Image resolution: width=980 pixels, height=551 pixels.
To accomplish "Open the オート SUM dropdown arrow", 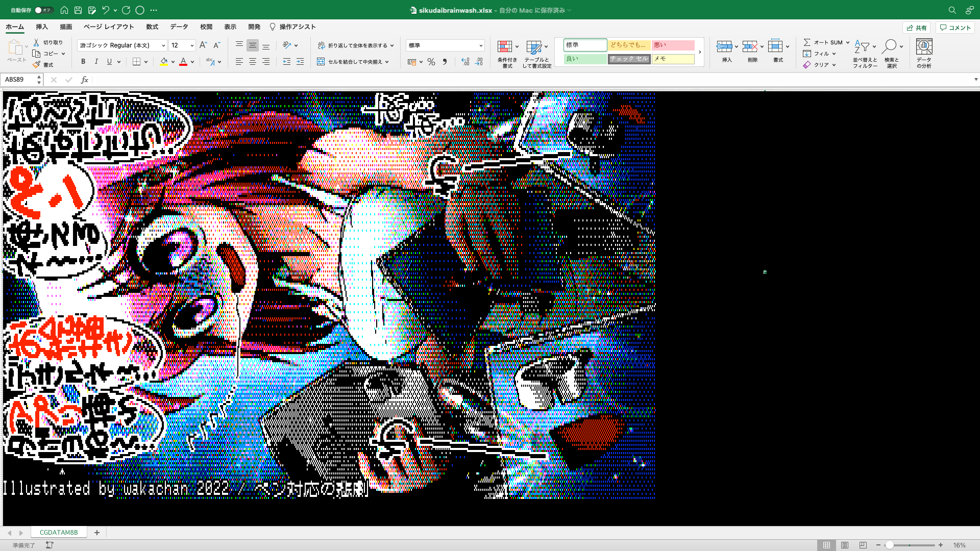I will coord(848,42).
